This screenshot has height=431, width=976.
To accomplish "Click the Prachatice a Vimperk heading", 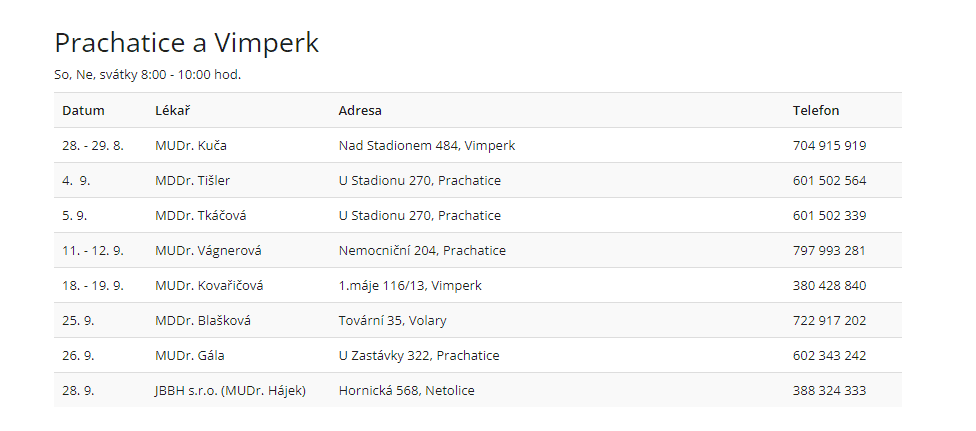I will (x=186, y=43).
